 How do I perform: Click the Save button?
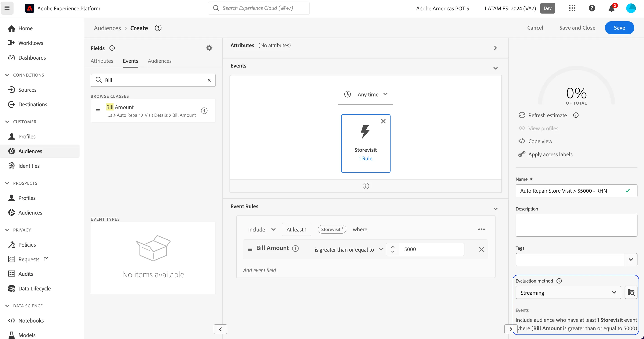(619, 28)
